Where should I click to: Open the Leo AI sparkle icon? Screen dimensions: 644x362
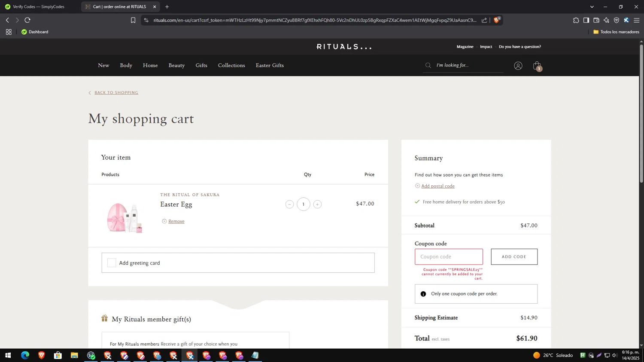pos(606,20)
